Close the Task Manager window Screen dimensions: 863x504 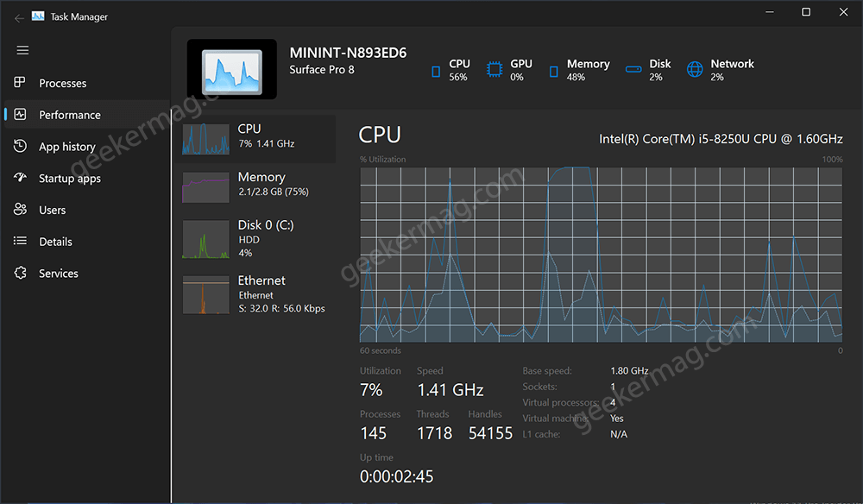tap(843, 11)
